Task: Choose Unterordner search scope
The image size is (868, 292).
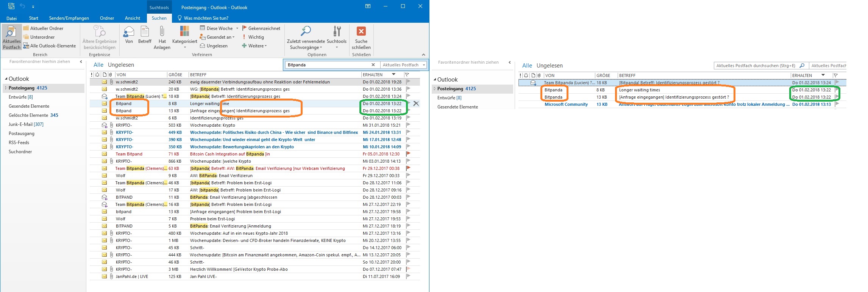Action: (x=39, y=37)
